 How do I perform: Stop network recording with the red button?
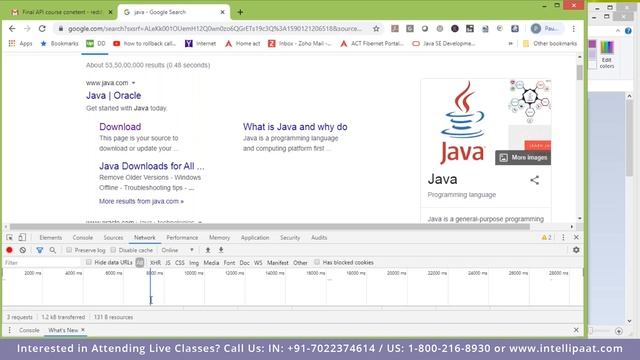[9, 250]
